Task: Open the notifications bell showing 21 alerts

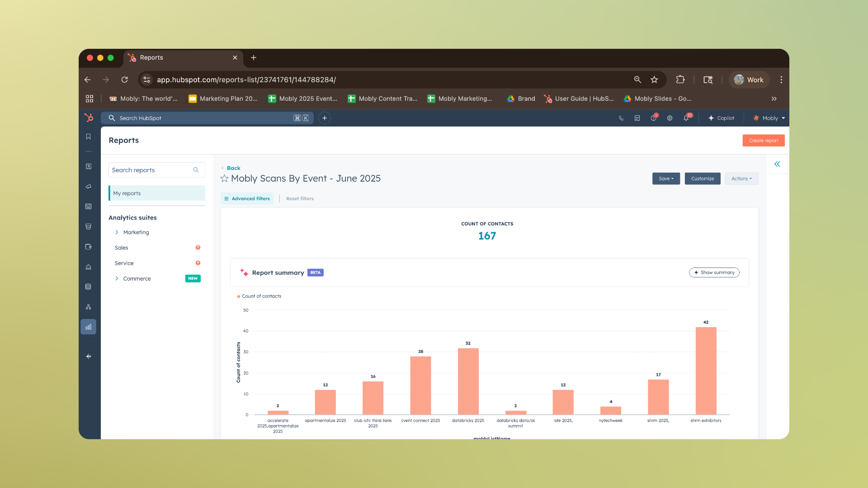Action: pos(686,118)
